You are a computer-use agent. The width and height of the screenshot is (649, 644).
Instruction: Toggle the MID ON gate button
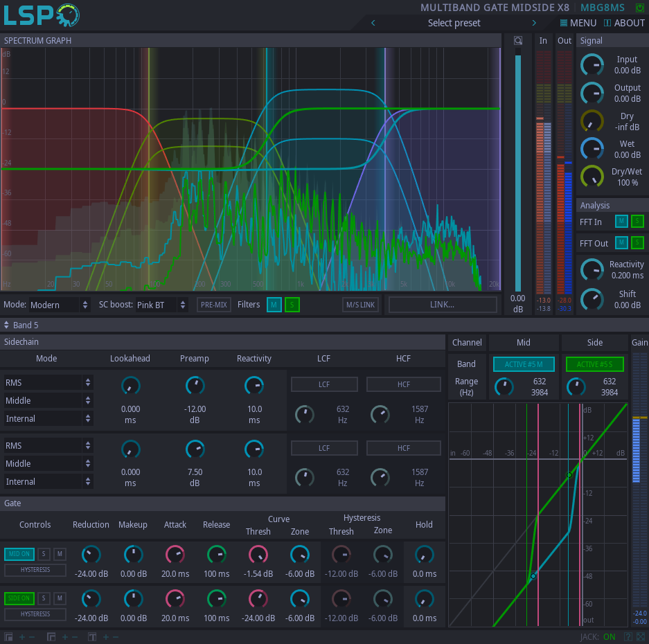coord(19,554)
